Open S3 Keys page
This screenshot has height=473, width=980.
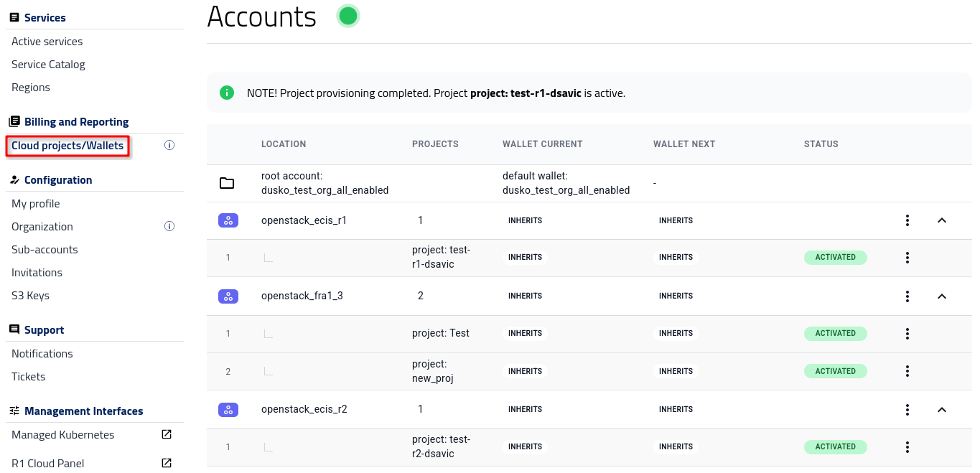tap(30, 296)
